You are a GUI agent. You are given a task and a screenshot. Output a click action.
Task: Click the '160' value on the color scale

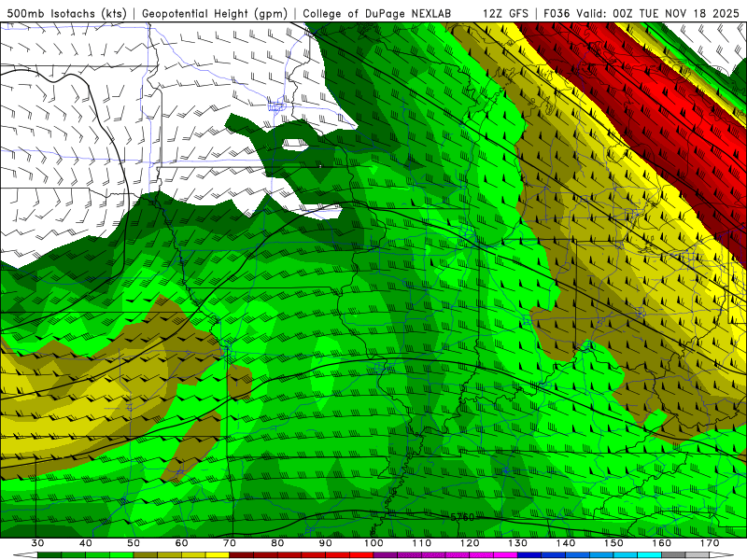pyautogui.click(x=662, y=543)
